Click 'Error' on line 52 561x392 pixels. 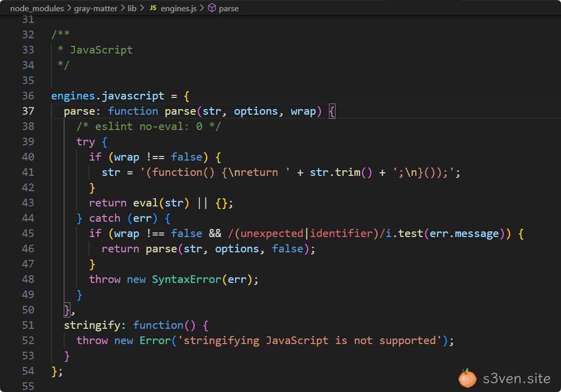[x=155, y=341]
